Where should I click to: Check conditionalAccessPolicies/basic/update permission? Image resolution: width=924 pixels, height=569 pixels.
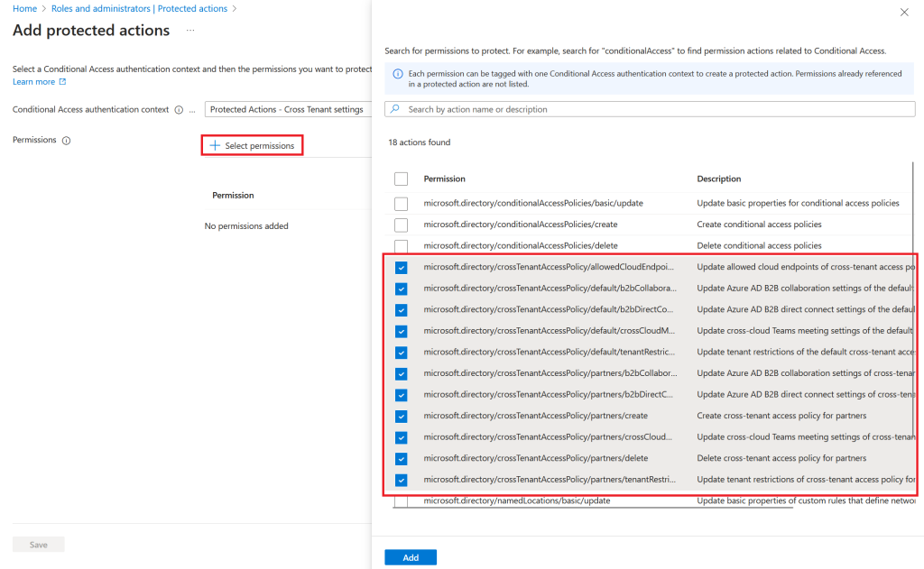402,204
